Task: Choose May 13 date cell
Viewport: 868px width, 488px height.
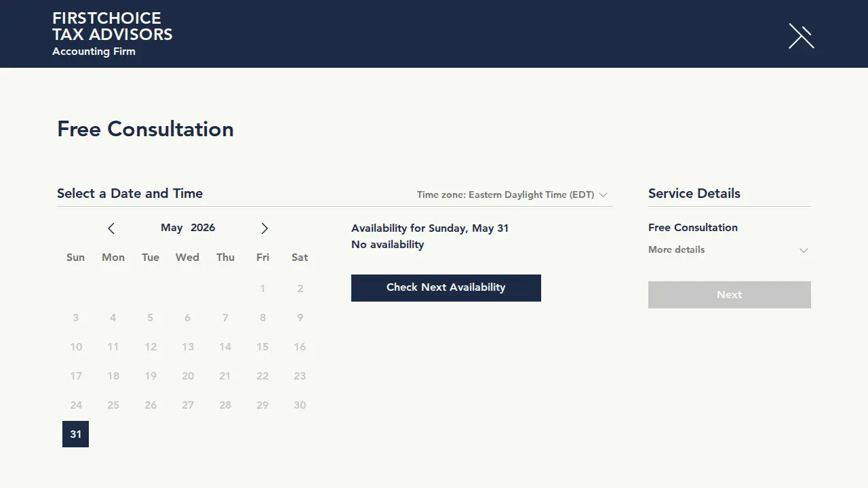Action: point(188,347)
